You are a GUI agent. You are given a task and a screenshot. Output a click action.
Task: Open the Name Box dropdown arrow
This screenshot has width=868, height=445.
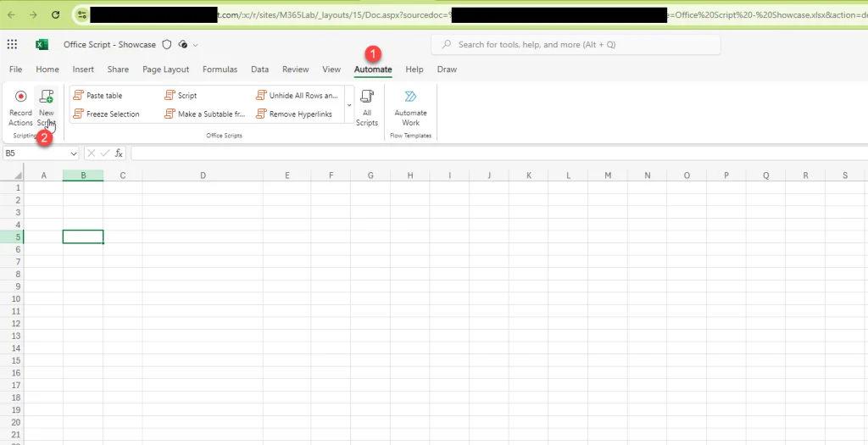(75, 153)
